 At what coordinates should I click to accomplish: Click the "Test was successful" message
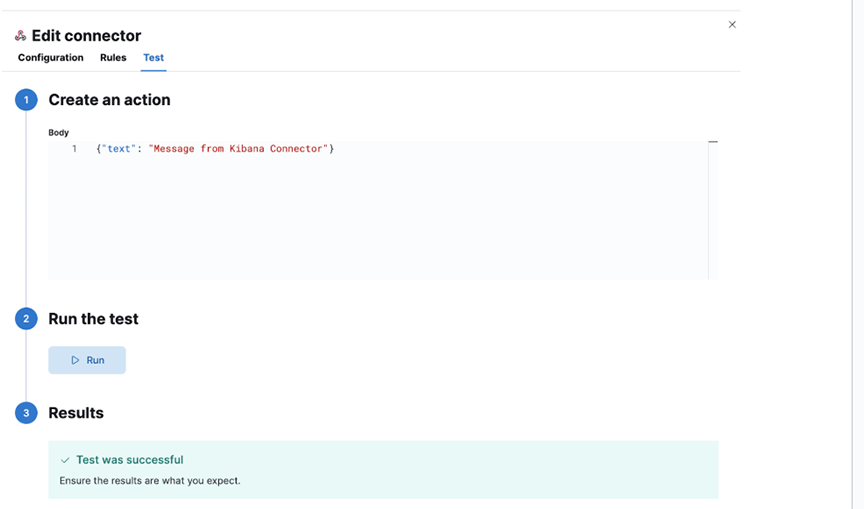coord(130,460)
